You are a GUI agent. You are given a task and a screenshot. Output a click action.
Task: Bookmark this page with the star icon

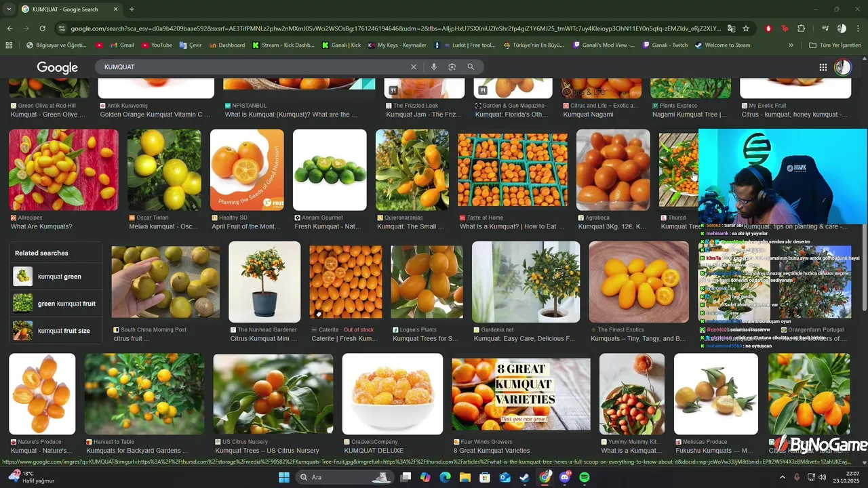[746, 28]
